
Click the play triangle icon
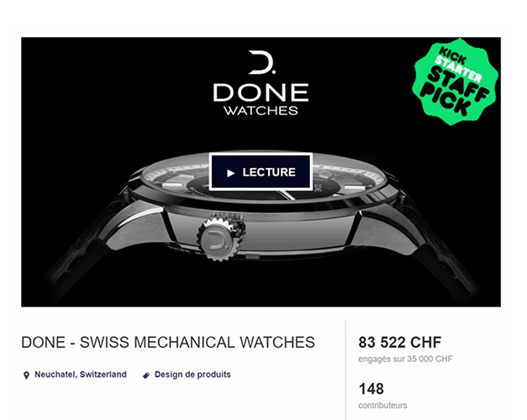(x=230, y=173)
